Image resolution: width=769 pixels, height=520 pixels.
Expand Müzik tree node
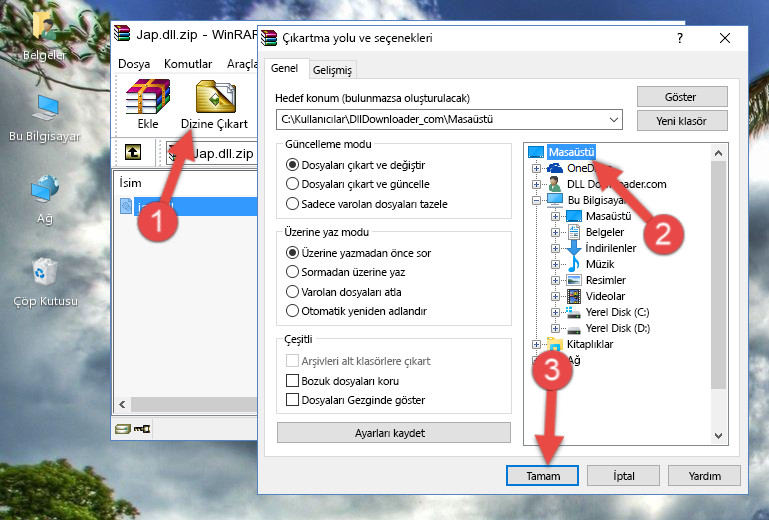coord(555,264)
